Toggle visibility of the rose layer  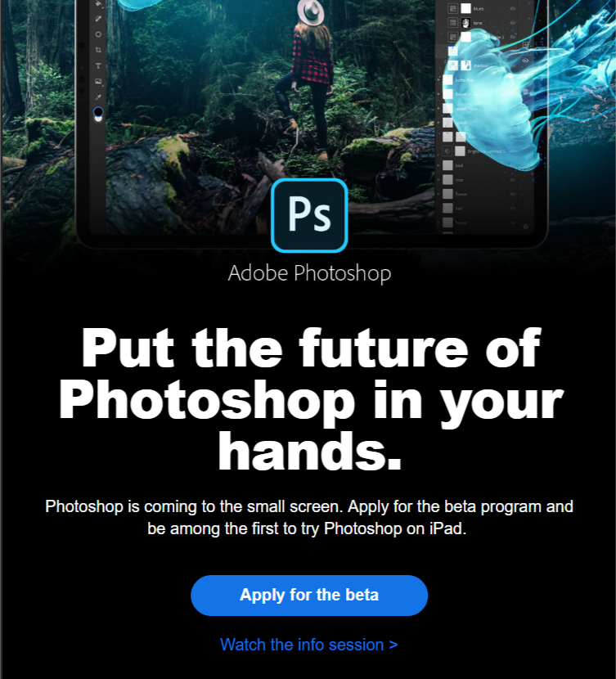[513, 180]
